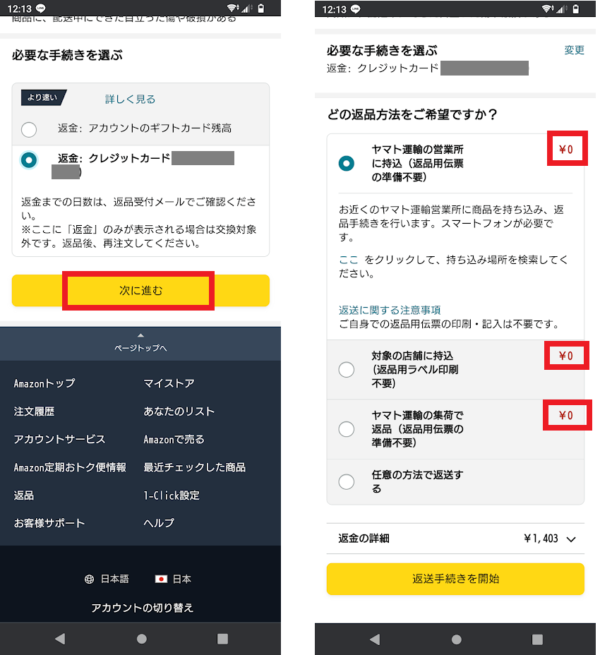Click the yellow 次に進む button
The width and height of the screenshot is (600, 655).
pyautogui.click(x=141, y=290)
